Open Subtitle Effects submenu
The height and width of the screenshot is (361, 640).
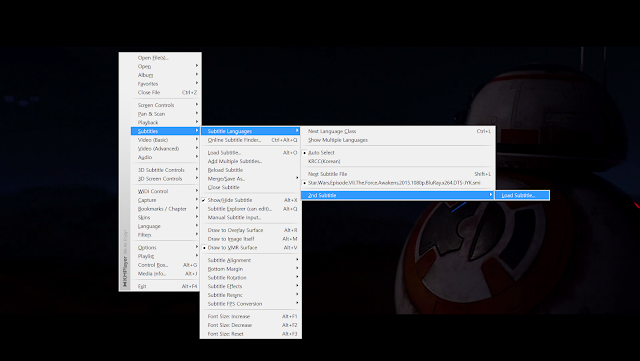click(251, 286)
